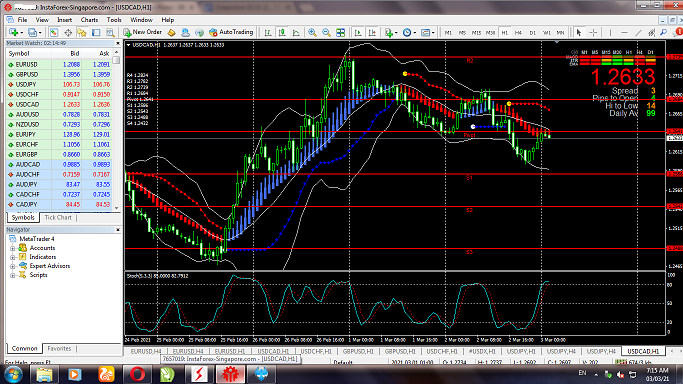Switch chart to candlesticks
The width and height of the screenshot is (683, 384).
coord(282,33)
